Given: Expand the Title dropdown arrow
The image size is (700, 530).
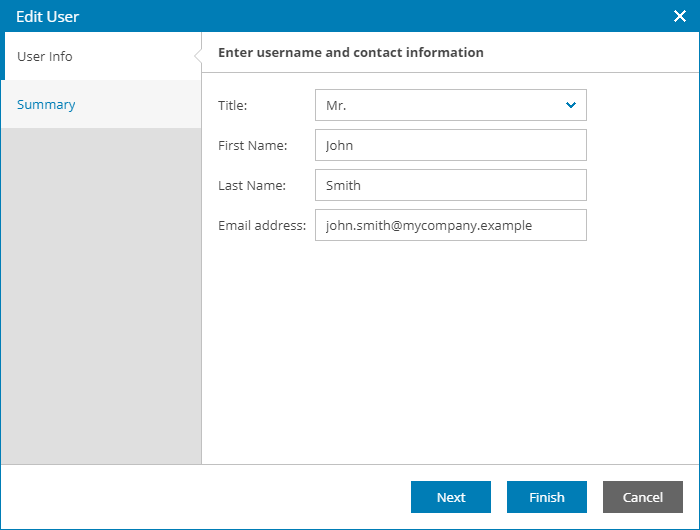Looking at the screenshot, I should click(x=571, y=105).
